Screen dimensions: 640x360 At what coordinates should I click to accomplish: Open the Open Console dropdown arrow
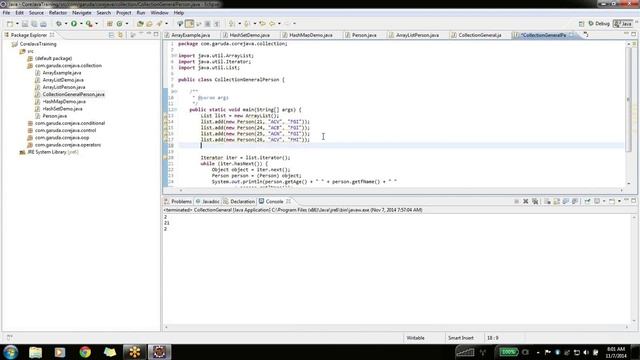pyautogui.click(x=619, y=201)
